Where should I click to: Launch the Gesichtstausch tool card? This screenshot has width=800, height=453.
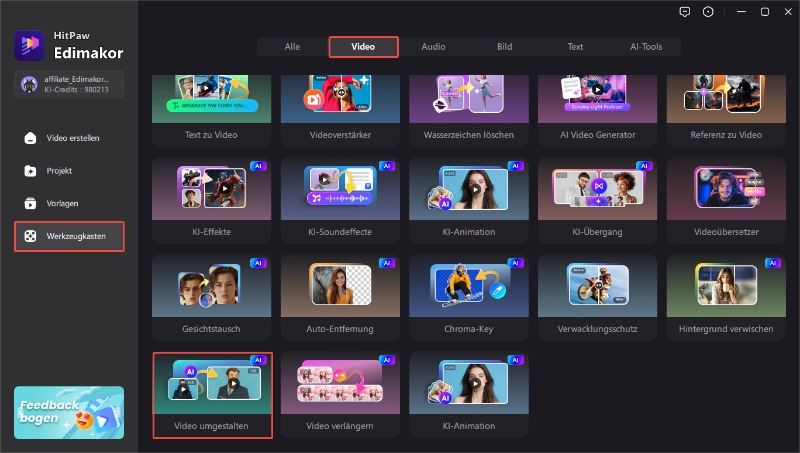[x=211, y=295]
